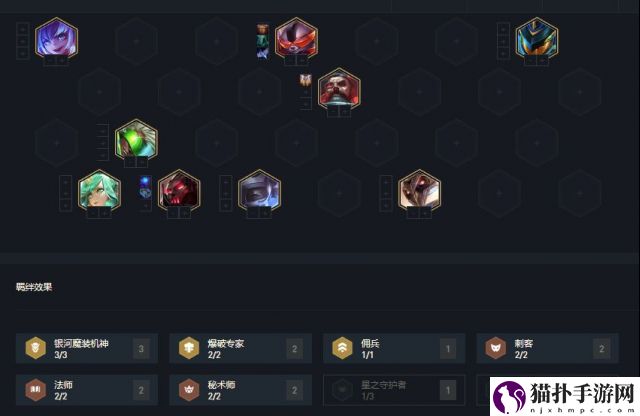Viewport: 640px width, 416px height.
Task: Open the 爆破专家 trait entry
Action: click(241, 348)
